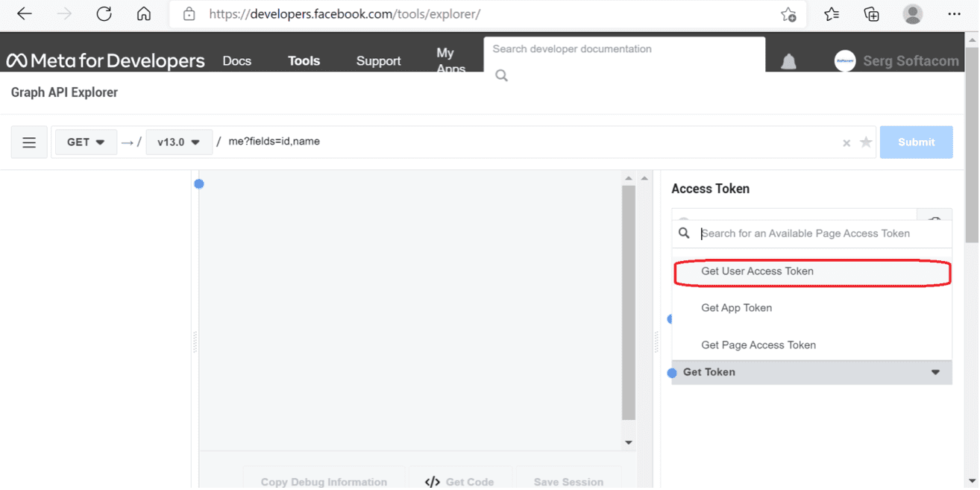
Task: Open the GET method dropdown
Action: point(86,142)
